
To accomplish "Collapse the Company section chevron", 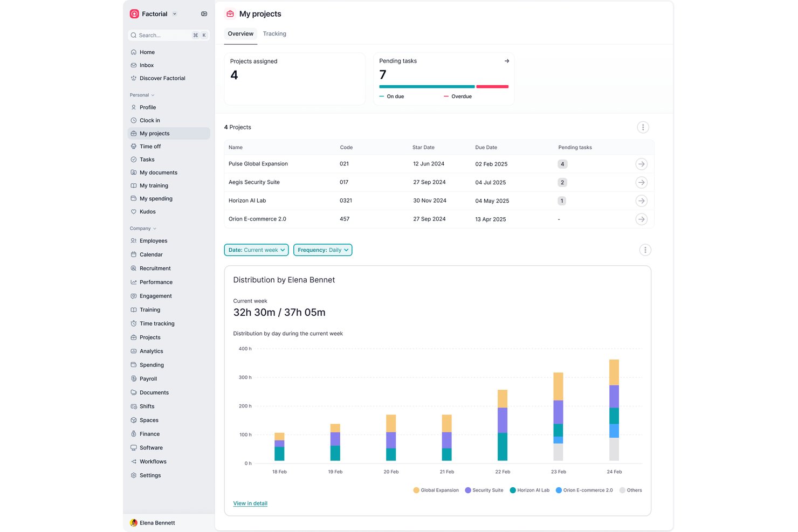I will pyautogui.click(x=155, y=229).
